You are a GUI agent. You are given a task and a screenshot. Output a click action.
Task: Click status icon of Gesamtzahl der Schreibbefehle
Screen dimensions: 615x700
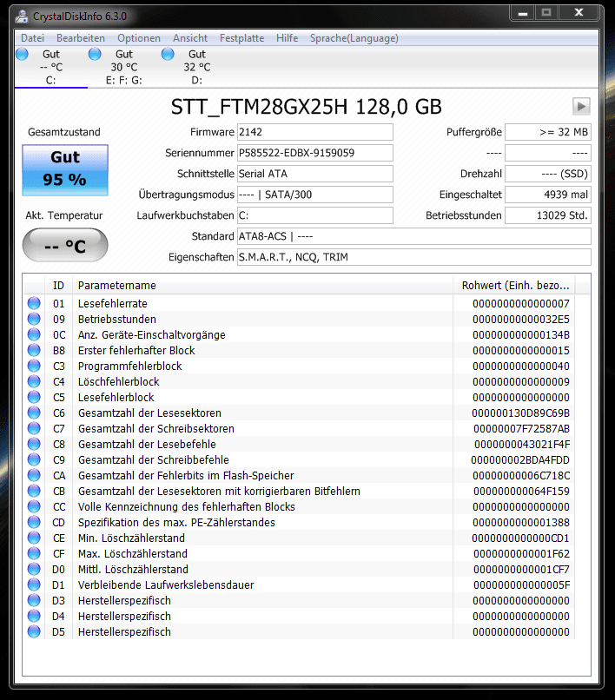coord(34,459)
